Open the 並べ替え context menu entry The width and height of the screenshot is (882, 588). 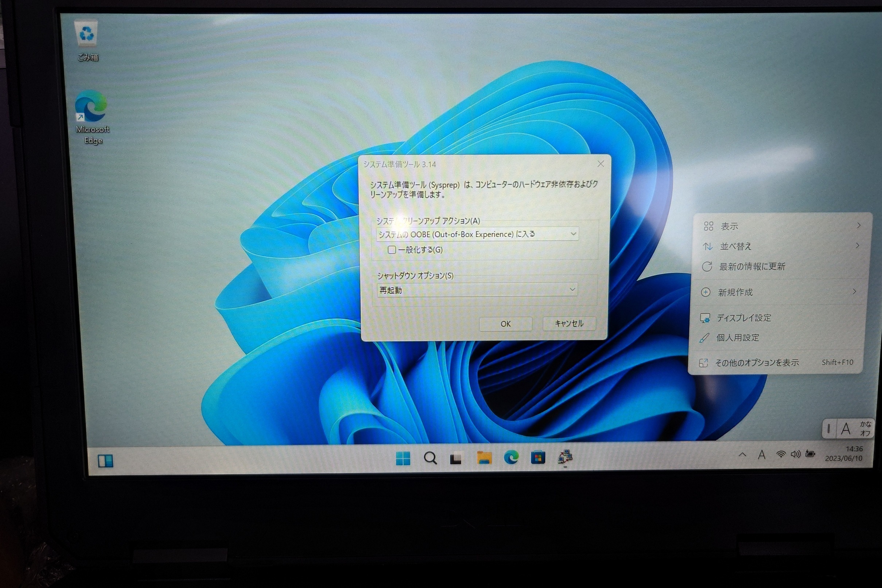click(781, 246)
